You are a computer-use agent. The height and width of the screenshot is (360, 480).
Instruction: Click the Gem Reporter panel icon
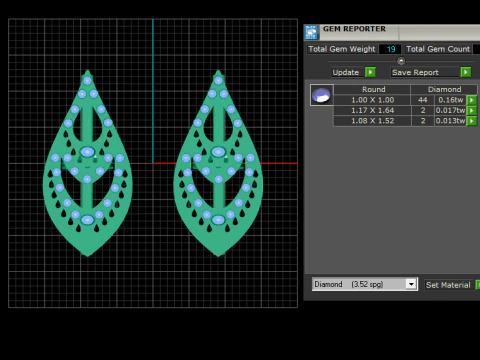(x=311, y=32)
